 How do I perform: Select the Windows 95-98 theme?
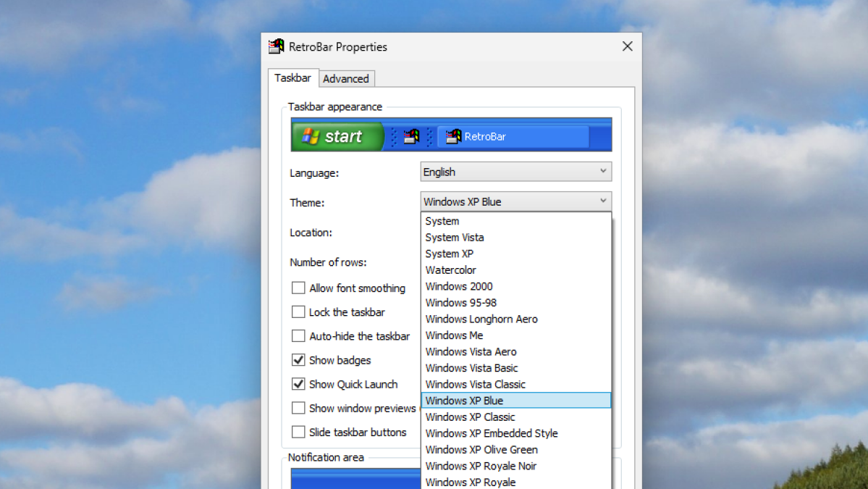(516, 302)
